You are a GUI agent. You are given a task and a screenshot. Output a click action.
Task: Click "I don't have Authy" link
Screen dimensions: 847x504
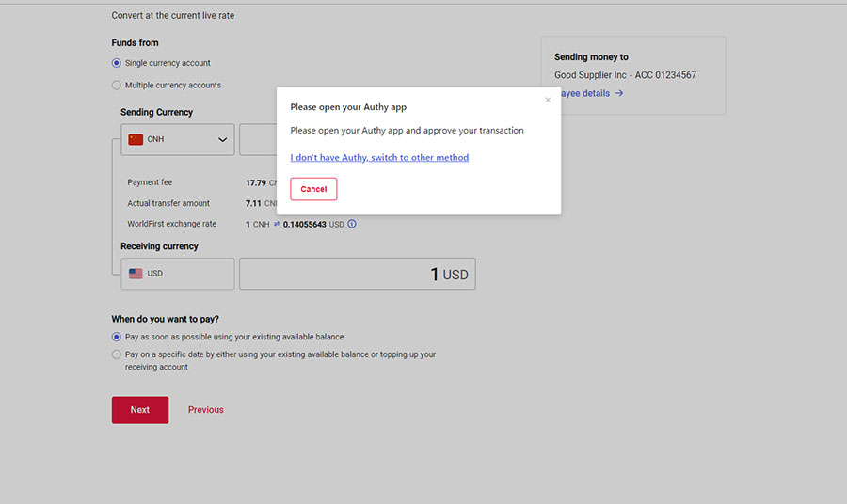pos(379,158)
